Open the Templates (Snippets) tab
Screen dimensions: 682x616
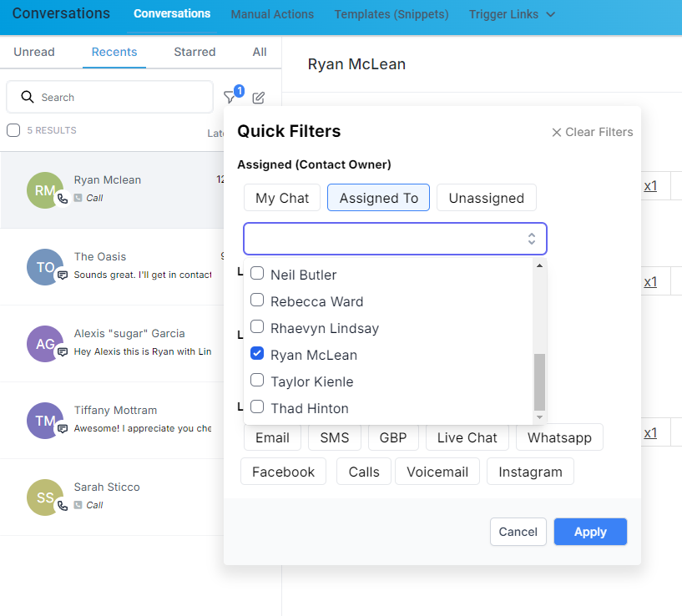tap(392, 14)
